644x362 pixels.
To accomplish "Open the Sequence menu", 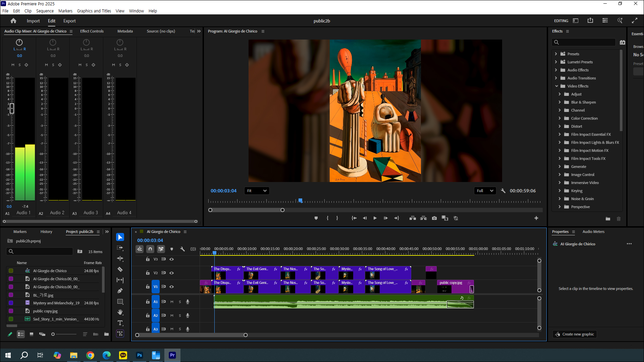I will point(45,11).
